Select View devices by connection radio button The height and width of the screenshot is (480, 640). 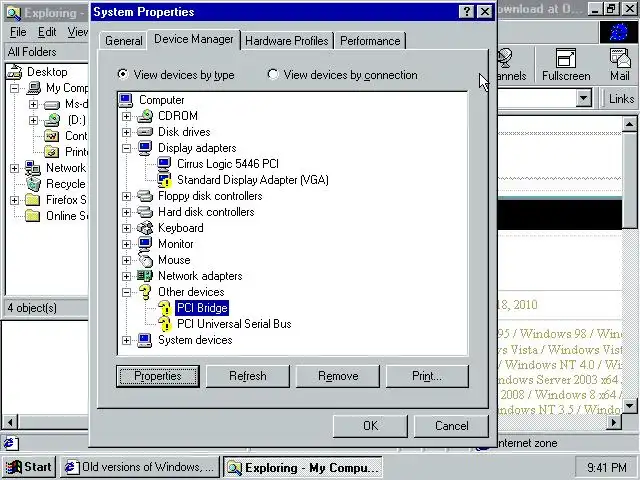coord(273,74)
